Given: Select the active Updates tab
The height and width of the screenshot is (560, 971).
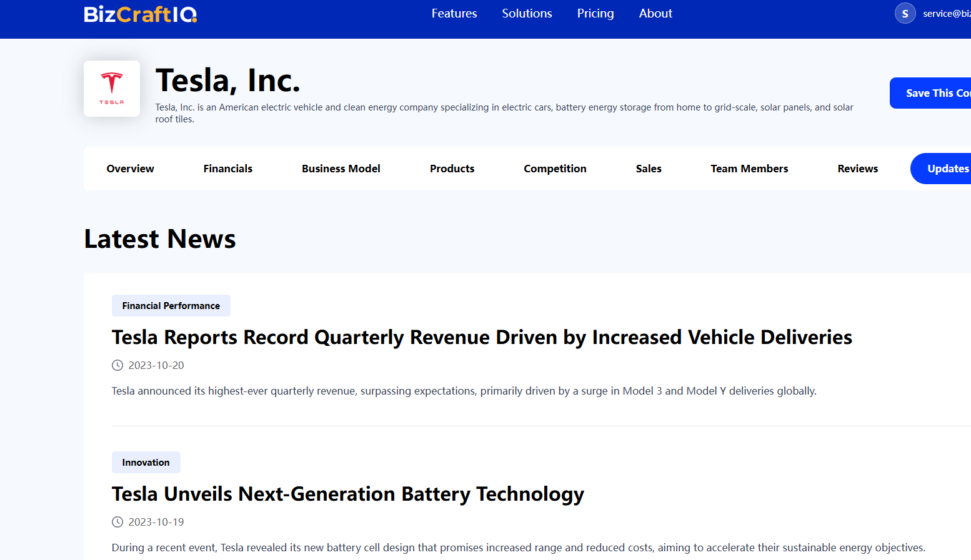Looking at the screenshot, I should [x=941, y=169].
